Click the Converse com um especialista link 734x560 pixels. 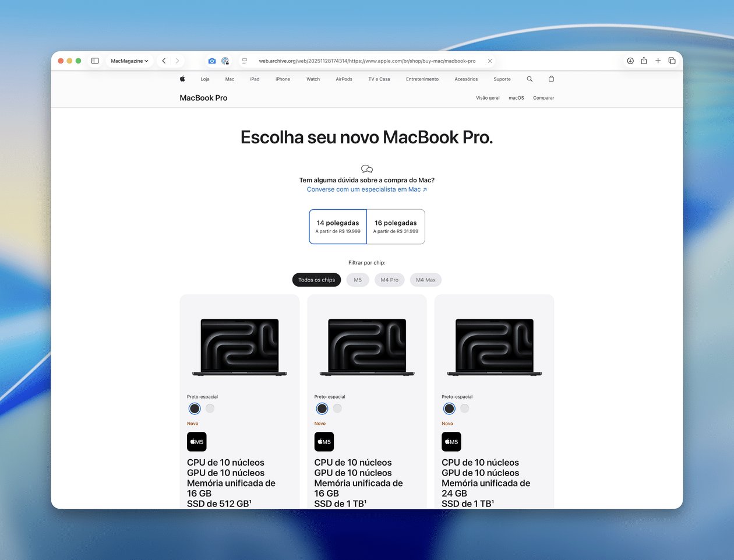(366, 189)
